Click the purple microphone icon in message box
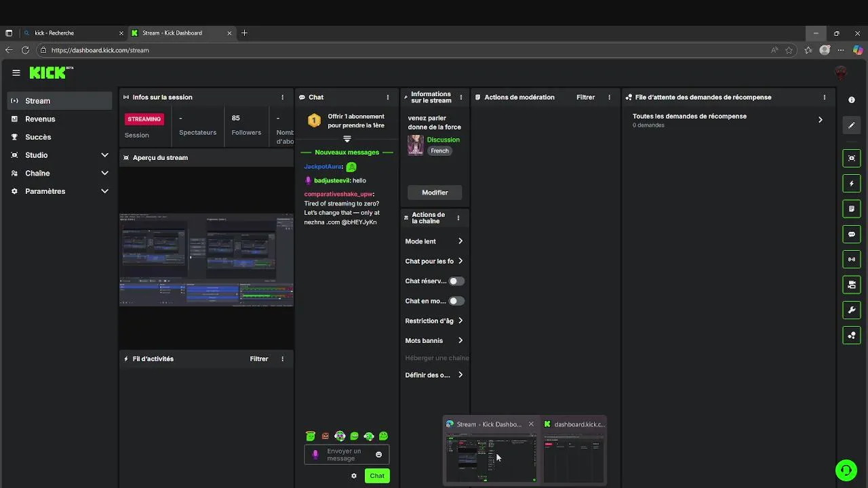The width and height of the screenshot is (868, 488). point(315,455)
